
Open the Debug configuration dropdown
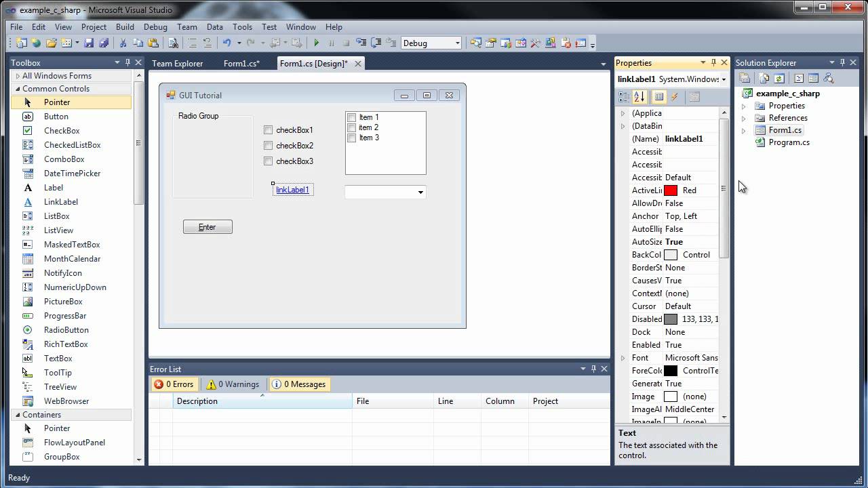point(458,43)
